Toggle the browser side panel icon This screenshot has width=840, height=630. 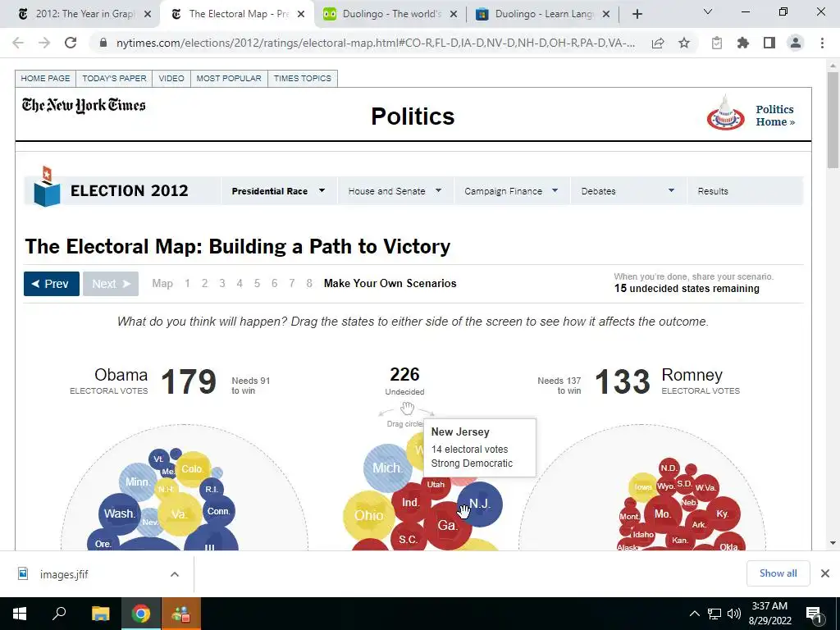click(769, 43)
